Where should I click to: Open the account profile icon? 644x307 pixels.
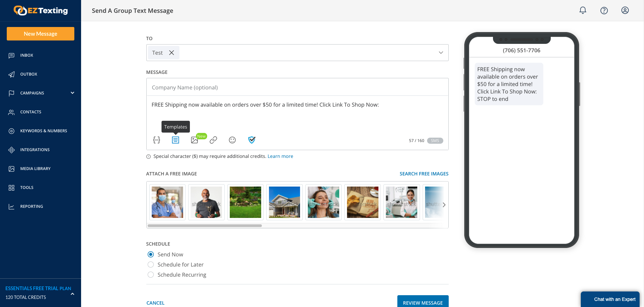[x=625, y=10]
